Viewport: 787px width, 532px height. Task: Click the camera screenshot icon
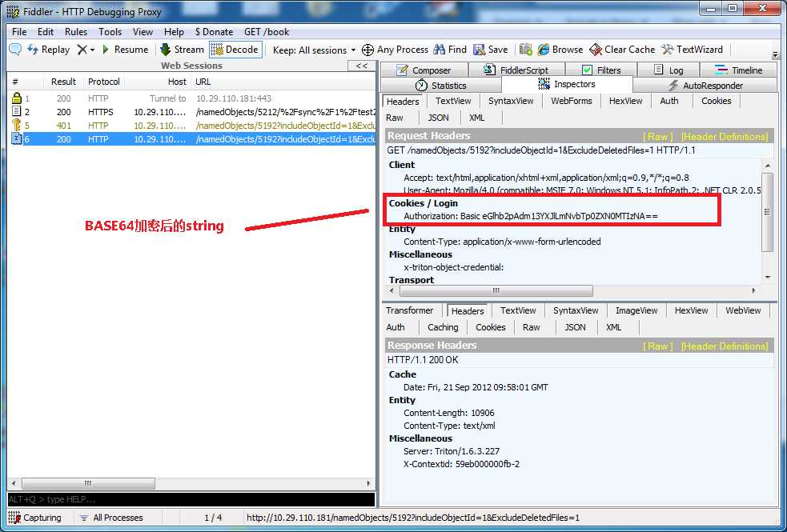tap(525, 49)
